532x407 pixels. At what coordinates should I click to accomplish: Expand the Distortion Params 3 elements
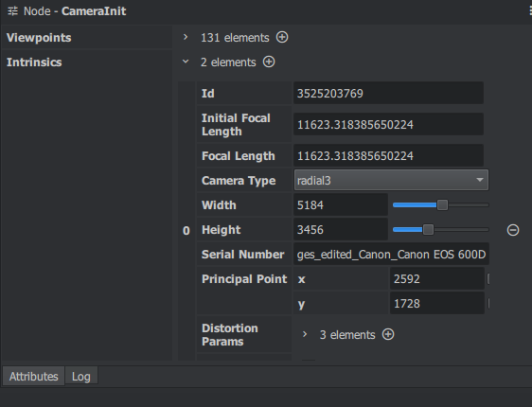(305, 334)
